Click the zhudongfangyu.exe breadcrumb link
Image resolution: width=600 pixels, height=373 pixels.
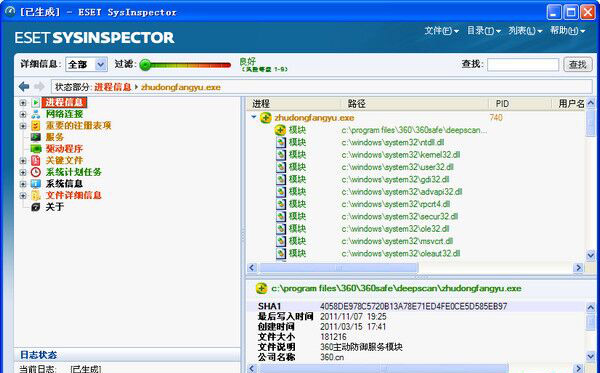click(x=181, y=87)
